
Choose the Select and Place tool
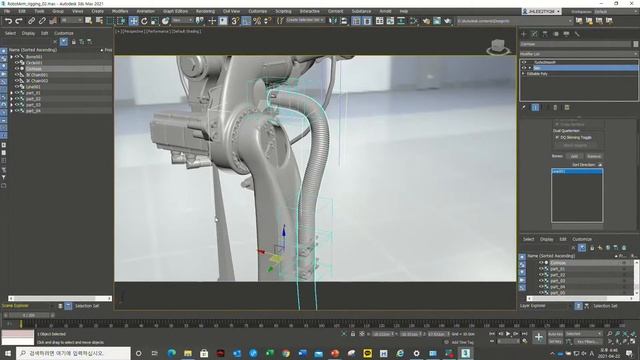pos(165,21)
